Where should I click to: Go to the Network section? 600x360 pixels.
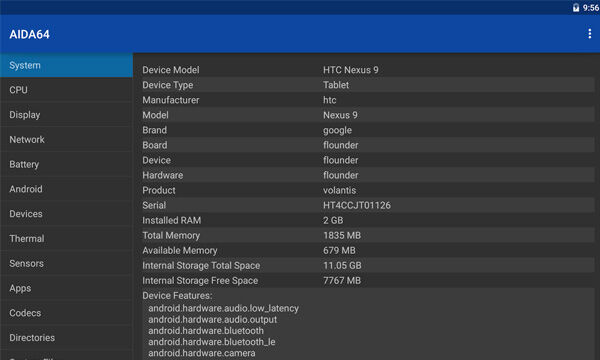[x=67, y=140]
